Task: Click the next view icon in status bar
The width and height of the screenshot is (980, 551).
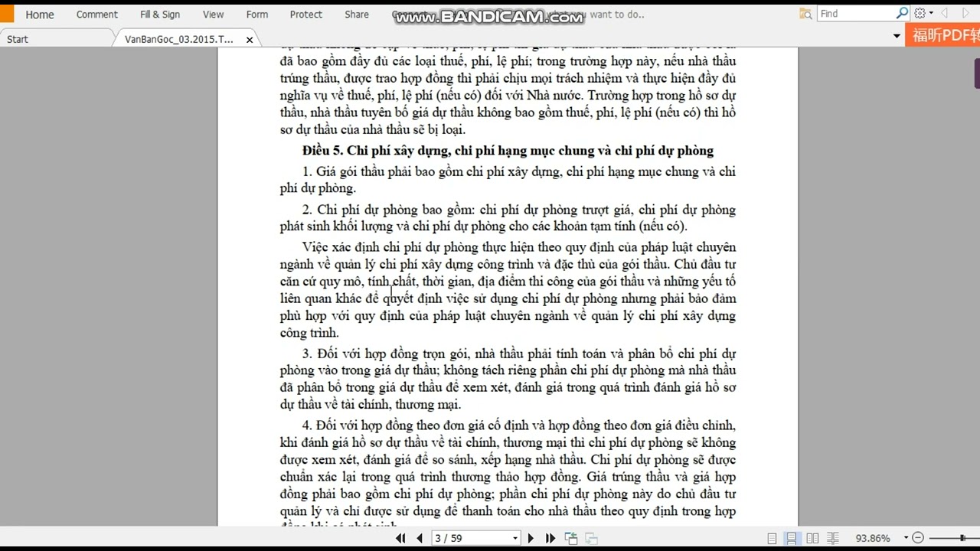Action: coord(590,538)
